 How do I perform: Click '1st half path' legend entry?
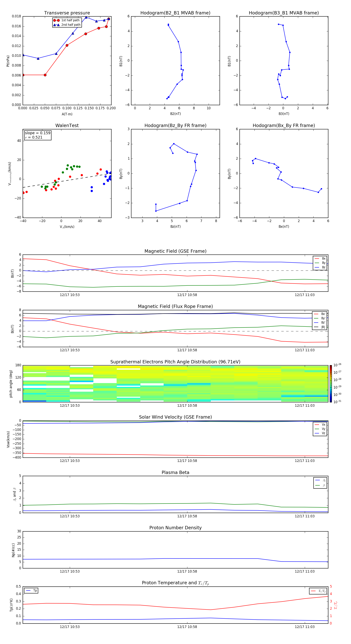pyautogui.click(x=66, y=20)
